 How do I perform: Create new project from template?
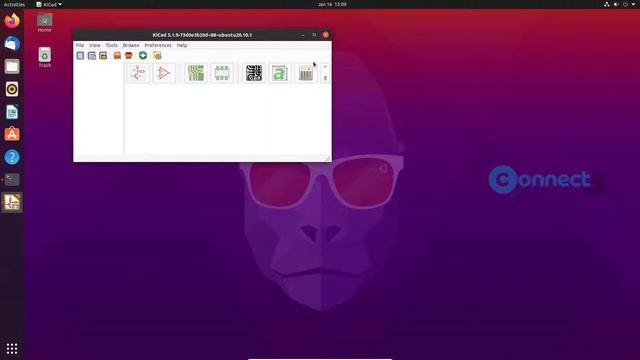[92, 56]
